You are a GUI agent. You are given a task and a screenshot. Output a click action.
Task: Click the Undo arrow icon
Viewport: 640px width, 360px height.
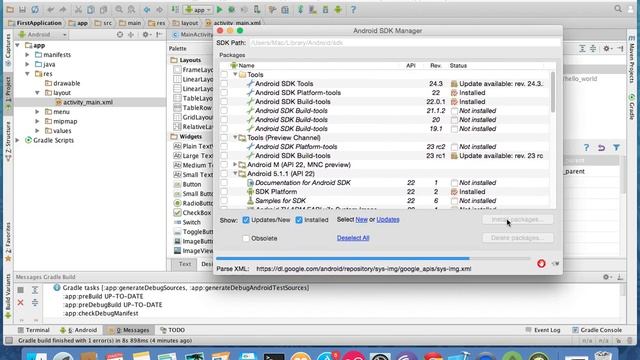click(51, 9)
